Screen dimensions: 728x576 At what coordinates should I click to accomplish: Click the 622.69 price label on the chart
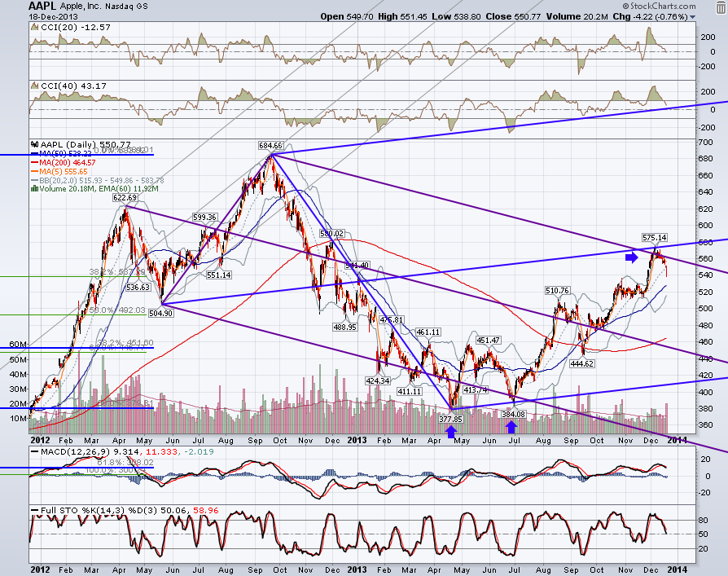(x=125, y=198)
